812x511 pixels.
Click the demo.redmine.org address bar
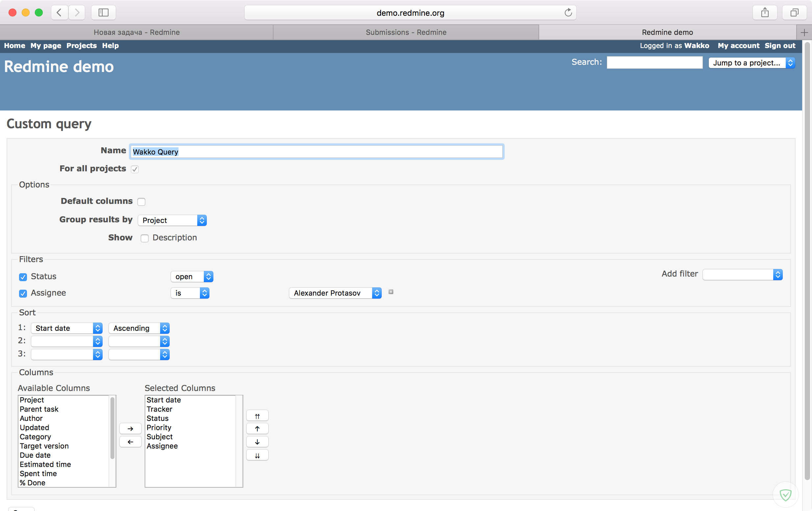pyautogui.click(x=410, y=13)
